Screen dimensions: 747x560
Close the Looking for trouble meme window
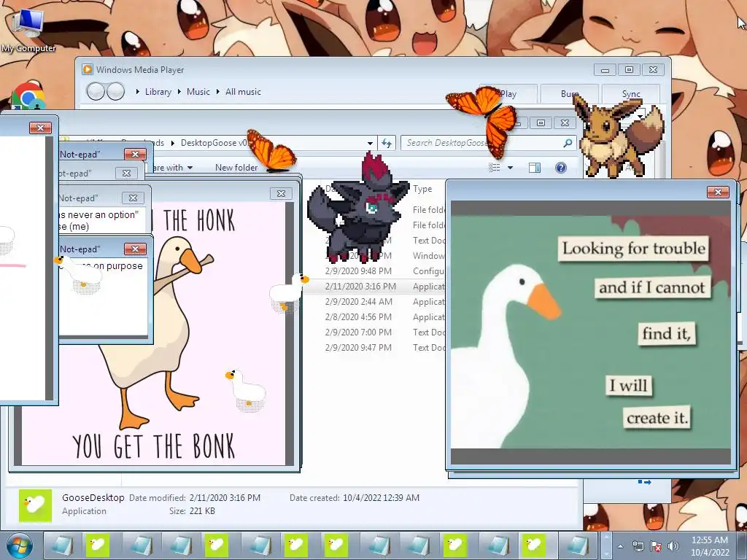718,192
